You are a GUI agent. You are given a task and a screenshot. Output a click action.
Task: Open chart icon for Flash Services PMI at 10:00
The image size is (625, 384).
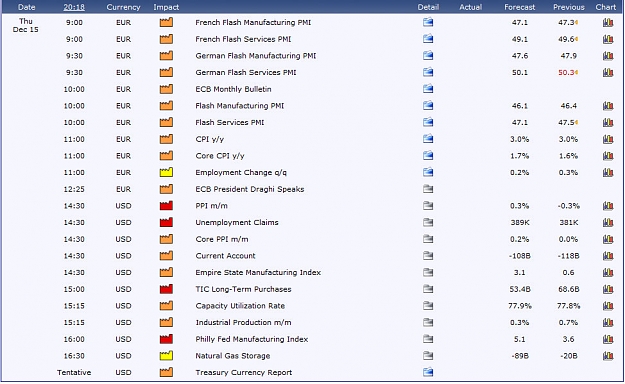(x=608, y=122)
